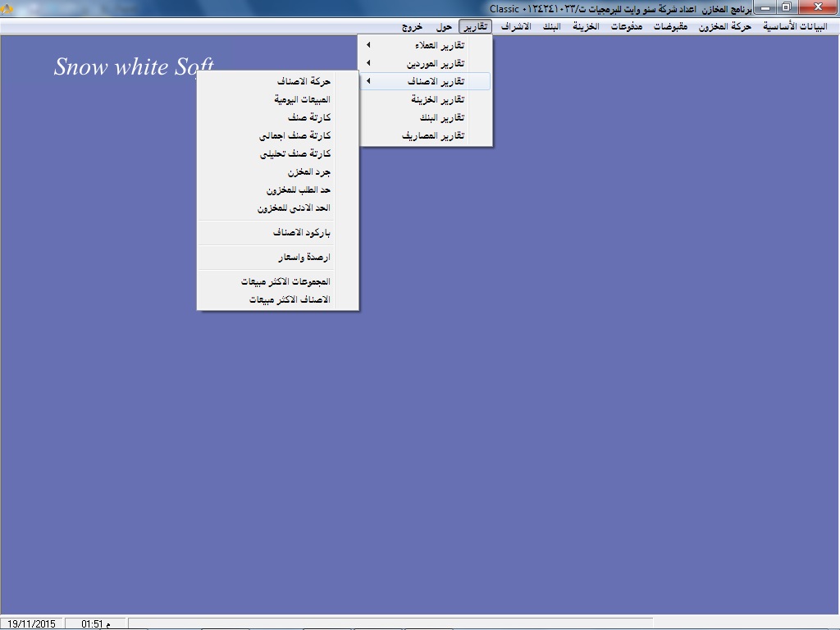Expand the تقارير العملاء submenu arrow
Image resolution: width=840 pixels, height=630 pixels.
tap(368, 45)
